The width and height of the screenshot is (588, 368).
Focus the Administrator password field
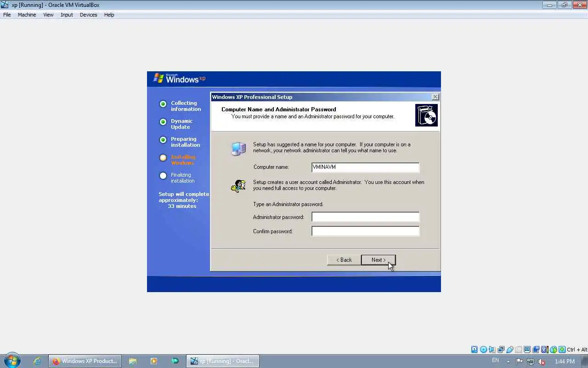click(365, 217)
